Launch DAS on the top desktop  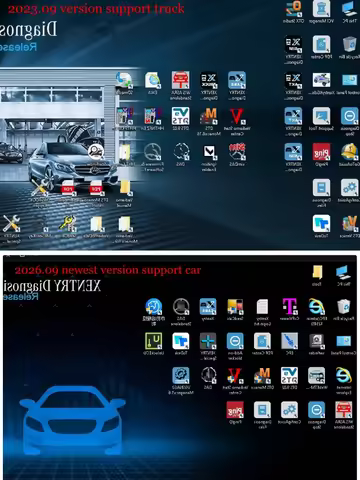(181, 152)
